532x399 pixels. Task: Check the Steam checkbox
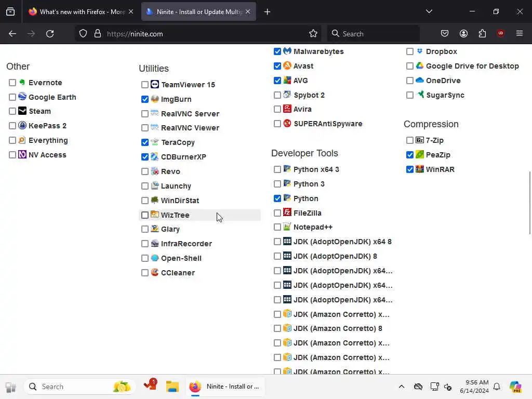(12, 111)
